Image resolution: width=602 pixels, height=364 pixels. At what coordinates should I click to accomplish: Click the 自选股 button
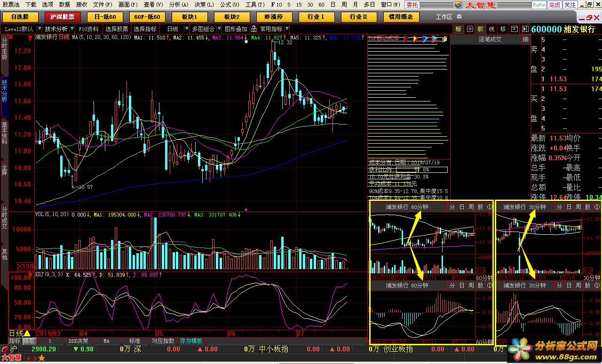pyautogui.click(x=20, y=17)
